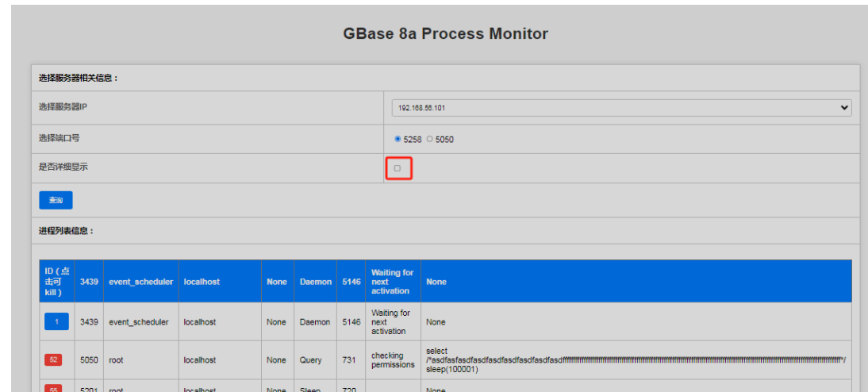Screen dimensions: 868x392
Task: Click the blue 查询 query button
Action: 56,200
